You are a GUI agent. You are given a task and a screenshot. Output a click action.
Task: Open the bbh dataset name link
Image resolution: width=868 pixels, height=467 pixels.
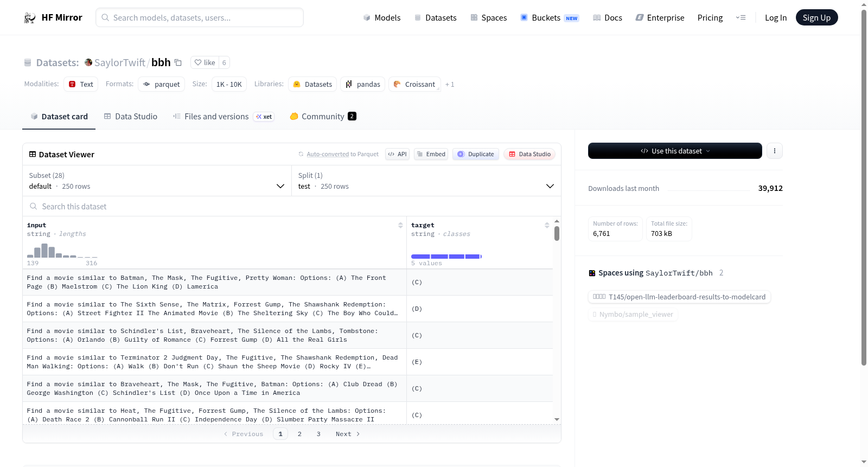click(x=161, y=62)
